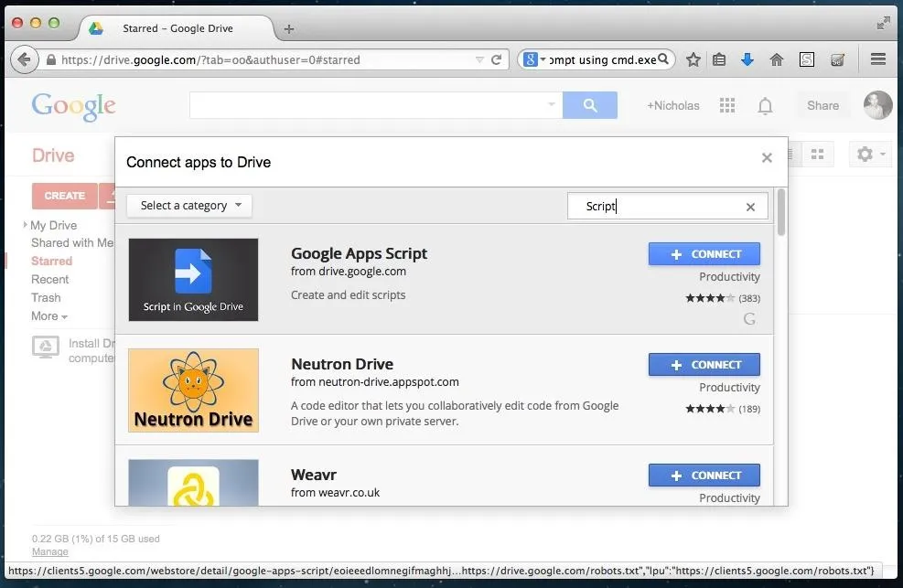Connect the Weavr app
This screenshot has width=903, height=588.
[704, 476]
